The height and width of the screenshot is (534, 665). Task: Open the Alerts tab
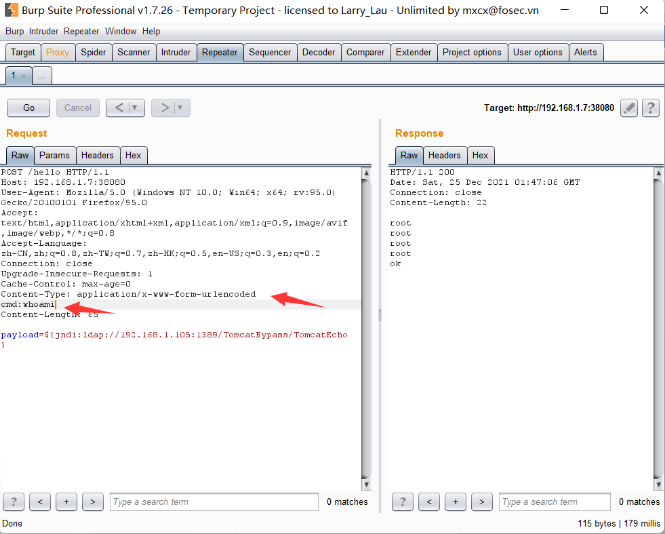pos(585,52)
